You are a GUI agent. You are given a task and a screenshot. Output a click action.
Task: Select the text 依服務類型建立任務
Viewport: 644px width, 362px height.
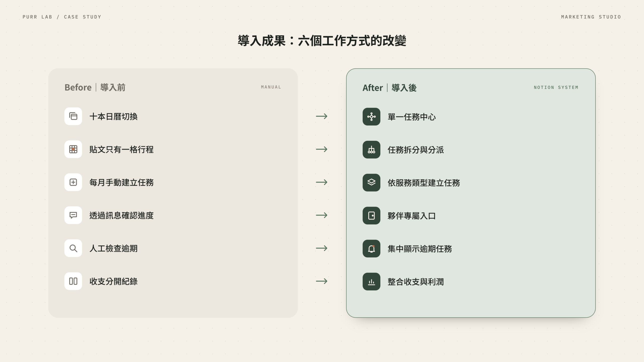click(424, 183)
